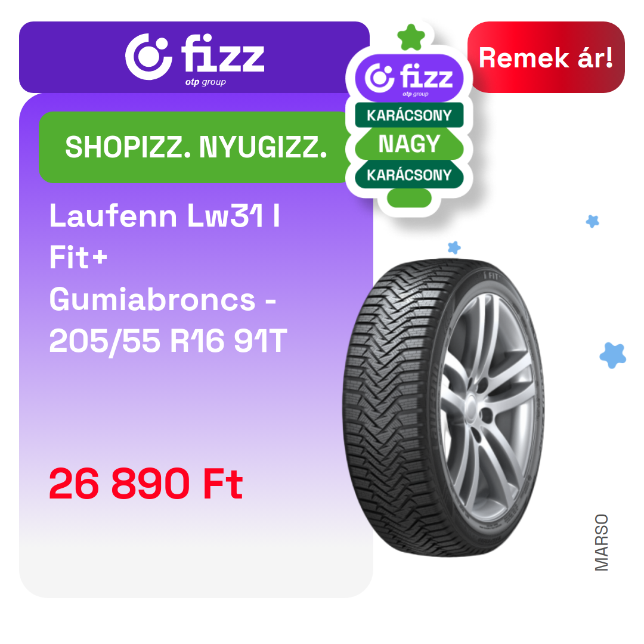Image resolution: width=644 pixels, height=644 pixels.
Task: Click the fizz logo inside the Christmas tree badge
Action: click(409, 78)
